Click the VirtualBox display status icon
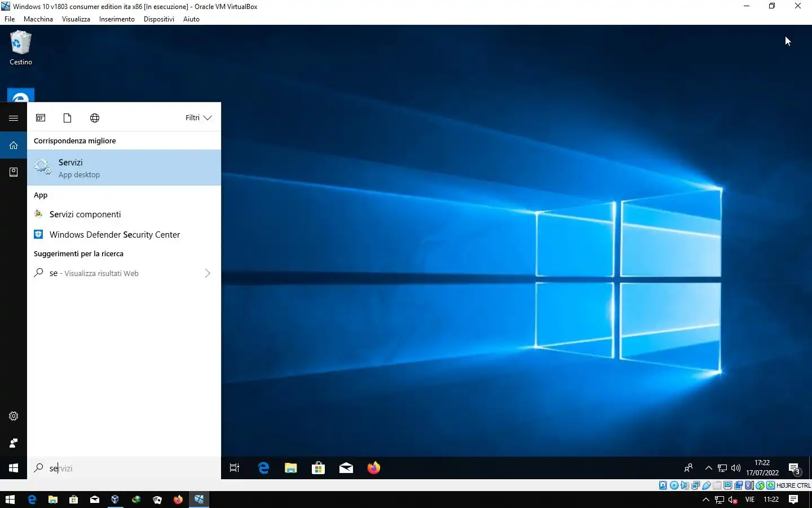812x508 pixels. pos(727,485)
